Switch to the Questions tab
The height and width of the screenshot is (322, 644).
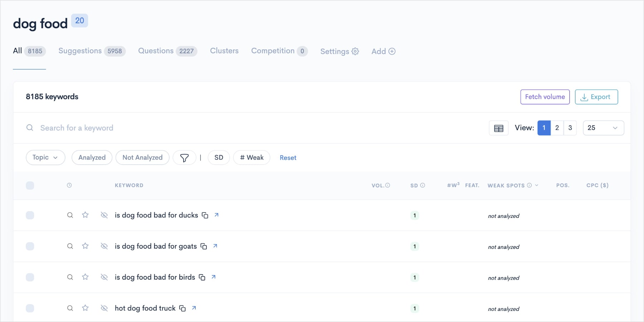156,51
